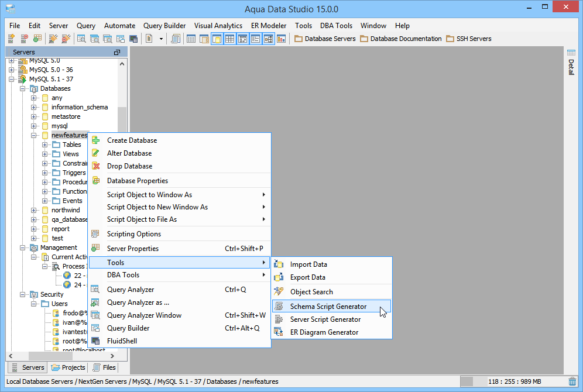This screenshot has height=392, width=583.
Task: Click the Servers tree scroll-up arrow
Action: tap(122, 64)
